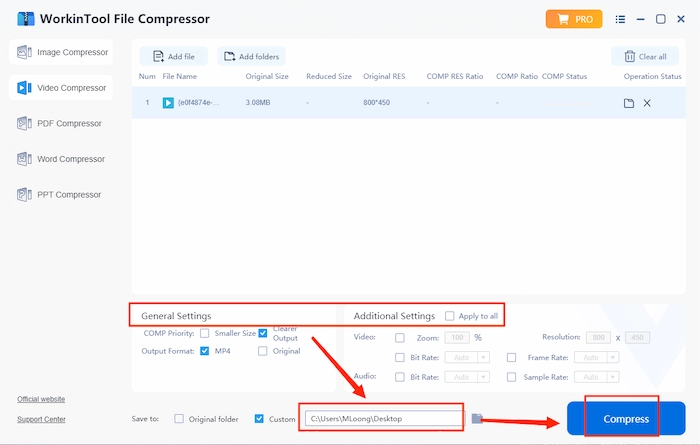This screenshot has height=445, width=700.
Task: Click the Word Compressor sidebar icon
Action: pos(24,159)
